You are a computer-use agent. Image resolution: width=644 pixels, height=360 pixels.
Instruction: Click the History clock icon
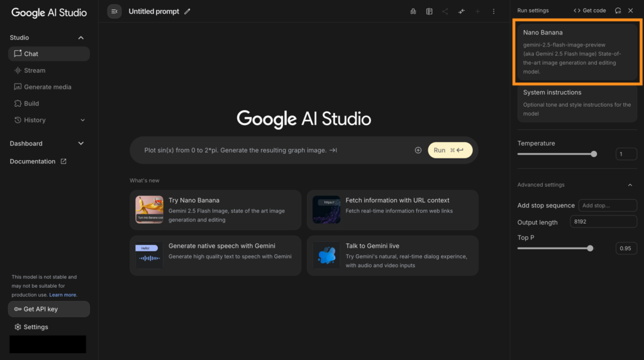(x=18, y=120)
